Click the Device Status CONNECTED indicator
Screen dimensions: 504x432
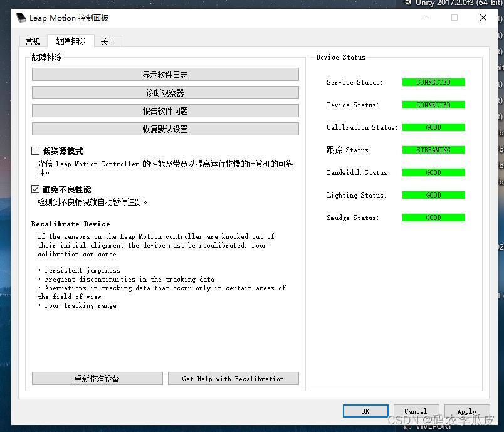[x=433, y=105]
